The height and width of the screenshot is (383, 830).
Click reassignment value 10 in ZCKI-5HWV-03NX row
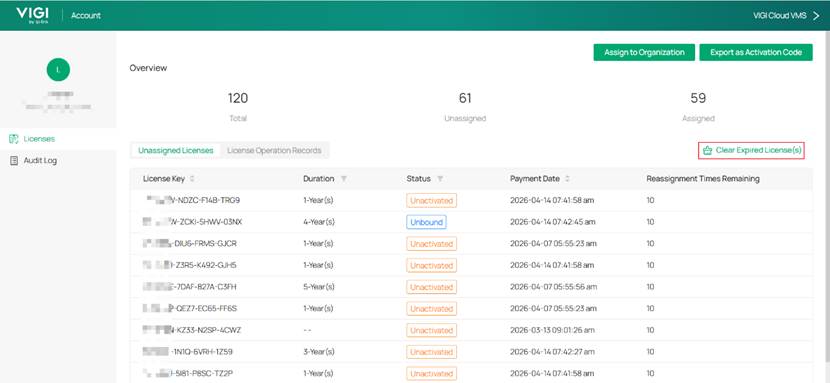[x=651, y=222]
